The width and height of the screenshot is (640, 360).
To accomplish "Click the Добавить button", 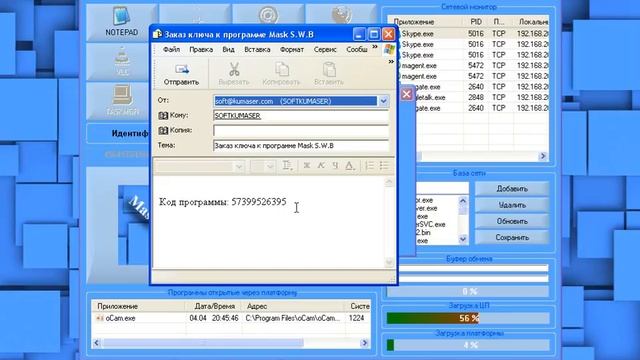I will (x=512, y=189).
